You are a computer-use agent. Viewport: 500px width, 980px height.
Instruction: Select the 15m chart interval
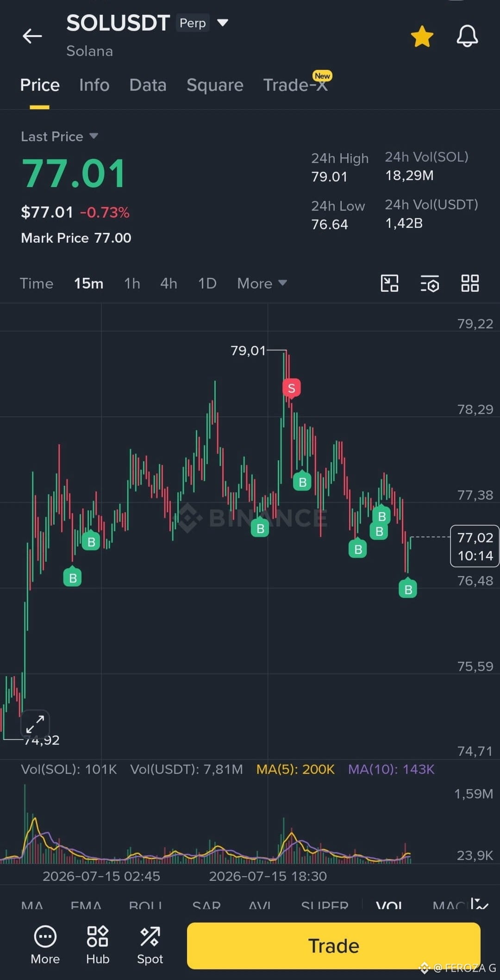[x=88, y=283]
